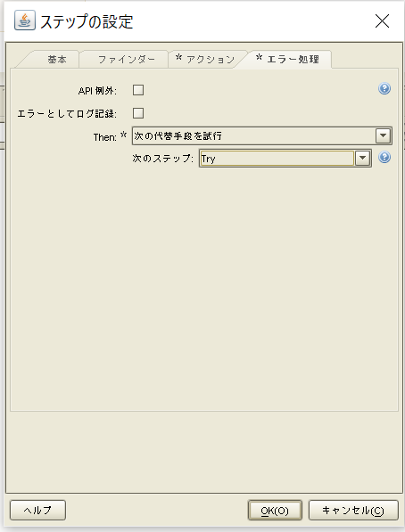
Task: Open the アクション tab
Action: click(x=205, y=60)
